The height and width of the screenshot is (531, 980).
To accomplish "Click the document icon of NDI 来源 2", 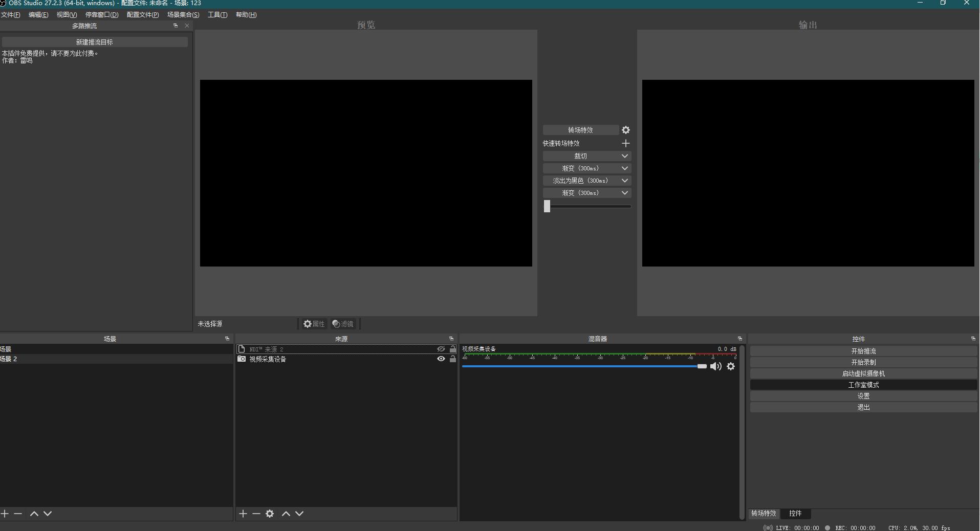I will (242, 349).
